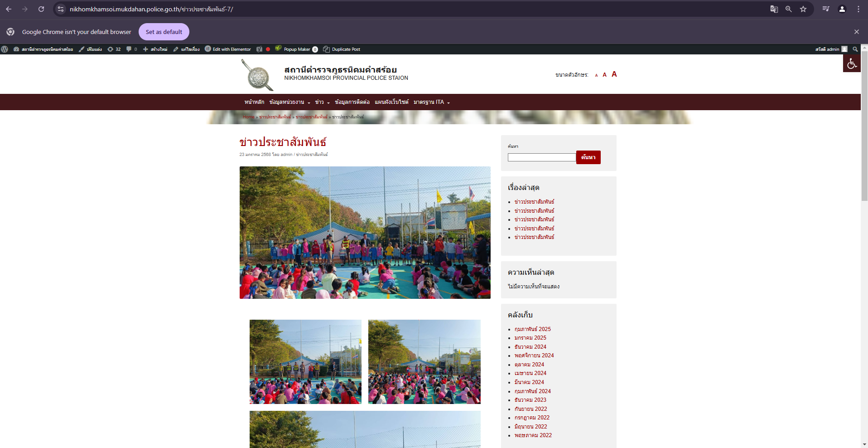
Task: Open the Chrome zoom magnifier icon
Action: (789, 9)
